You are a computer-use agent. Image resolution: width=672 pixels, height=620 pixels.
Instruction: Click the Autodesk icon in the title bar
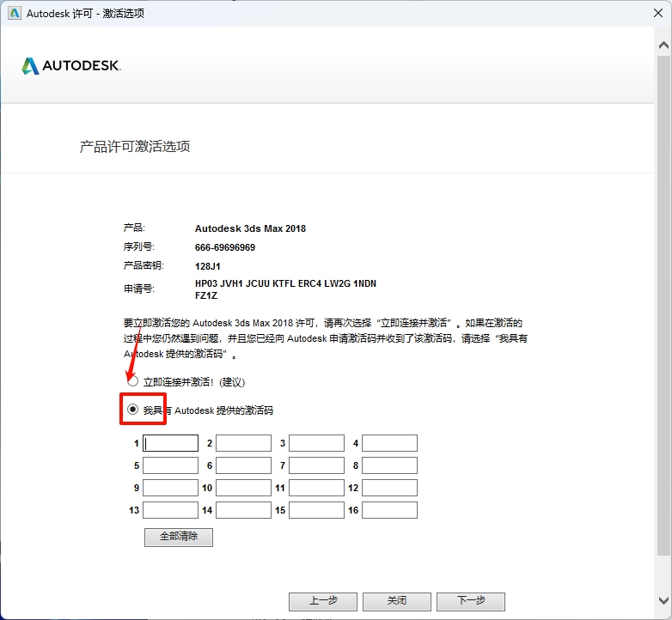click(13, 13)
